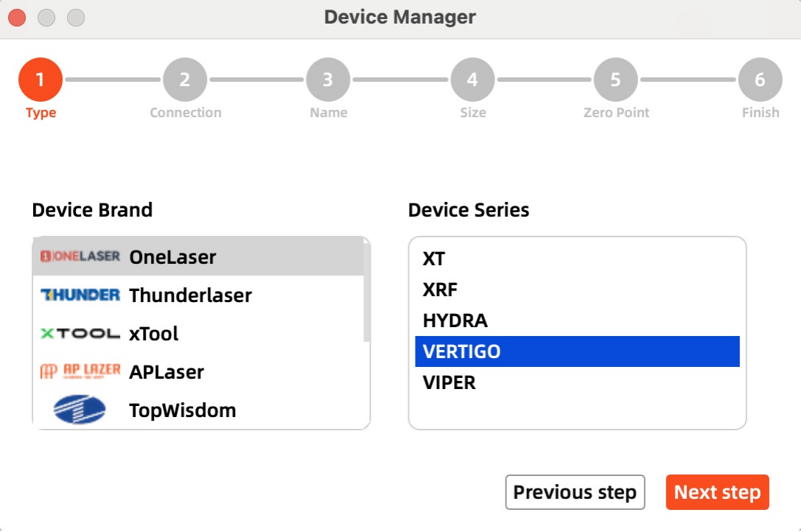Viewport: 801px width, 532px height.
Task: Select the XT device series
Action: tap(434, 259)
